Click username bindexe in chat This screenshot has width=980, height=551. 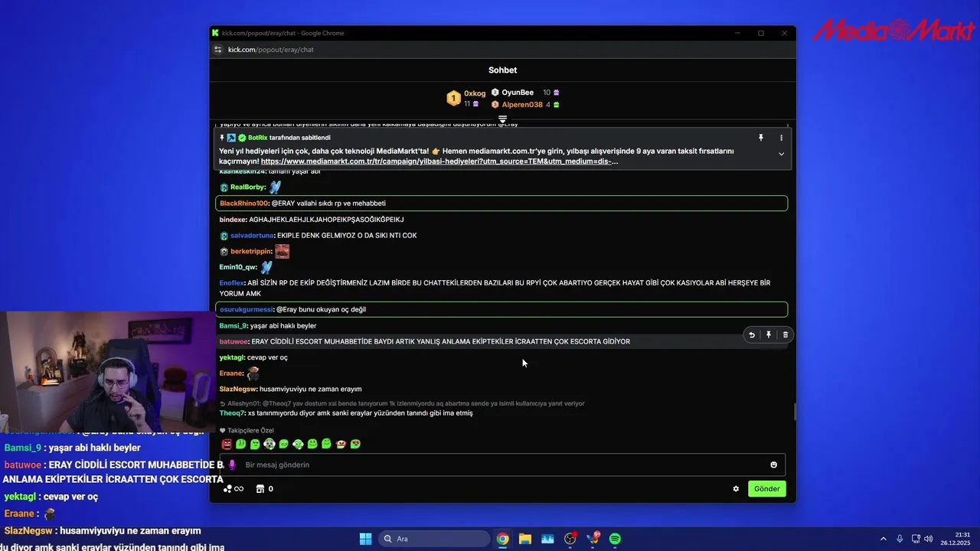233,220
